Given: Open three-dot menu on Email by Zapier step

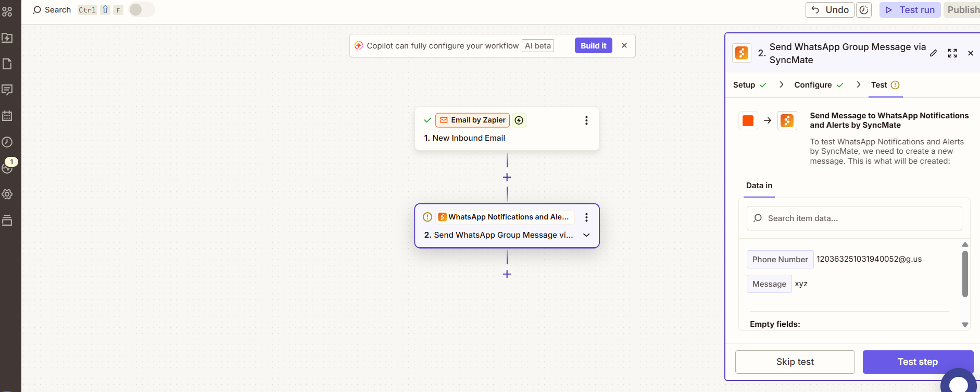Looking at the screenshot, I should (586, 120).
